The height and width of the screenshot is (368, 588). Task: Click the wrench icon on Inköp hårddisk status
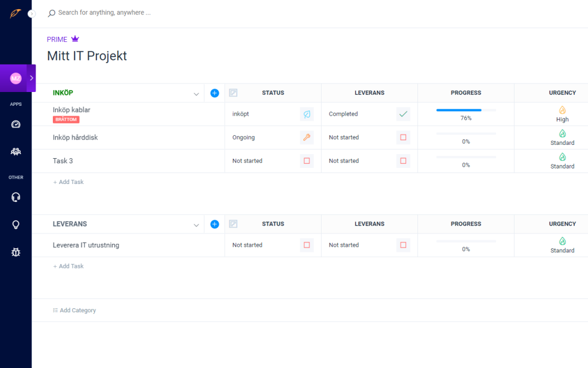(307, 137)
